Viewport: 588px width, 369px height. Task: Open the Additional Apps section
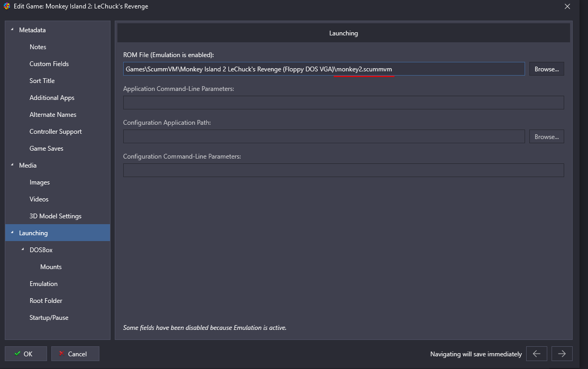52,98
